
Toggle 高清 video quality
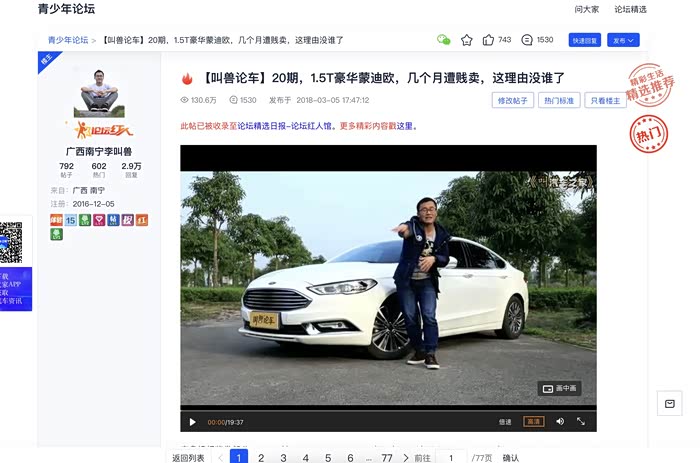click(533, 421)
